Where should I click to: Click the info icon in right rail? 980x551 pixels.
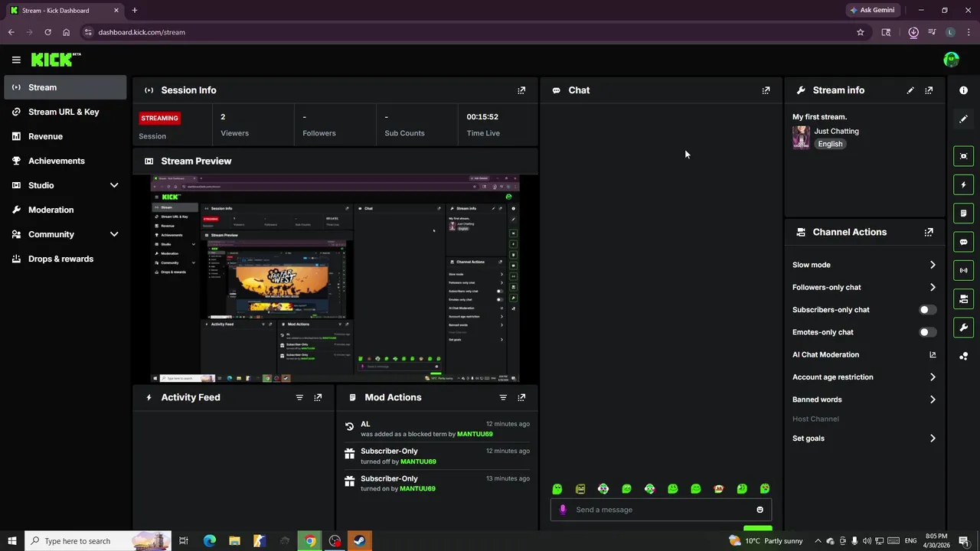tap(963, 90)
